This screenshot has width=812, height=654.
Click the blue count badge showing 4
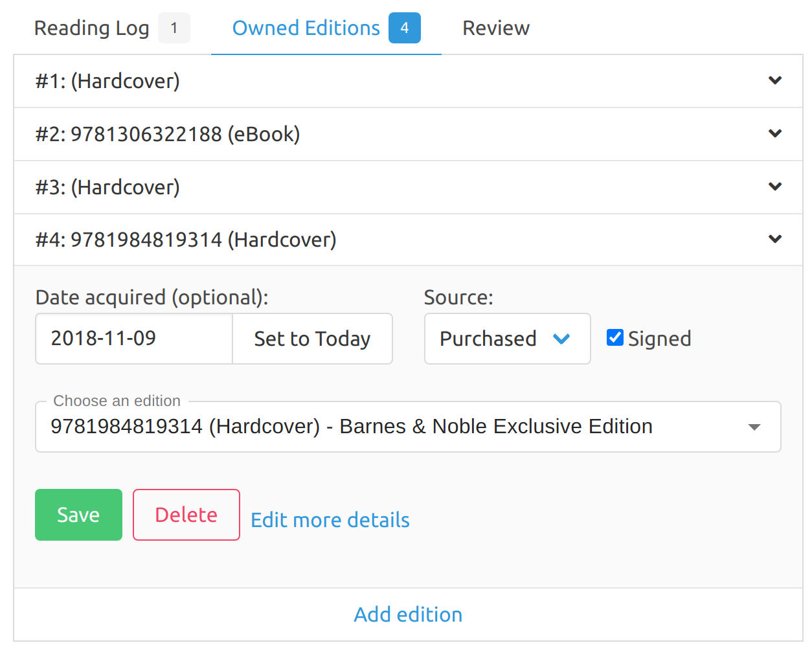click(404, 28)
